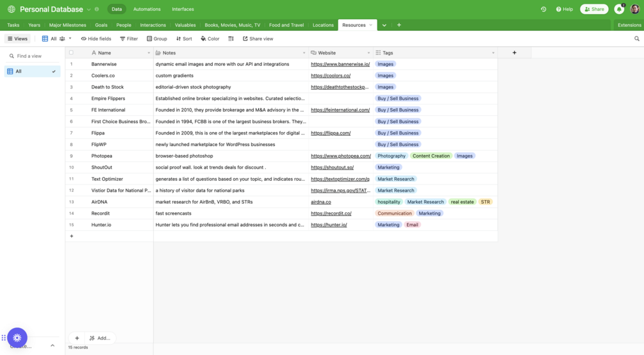Open the row height icon
The image size is (644, 355).
pyautogui.click(x=231, y=38)
